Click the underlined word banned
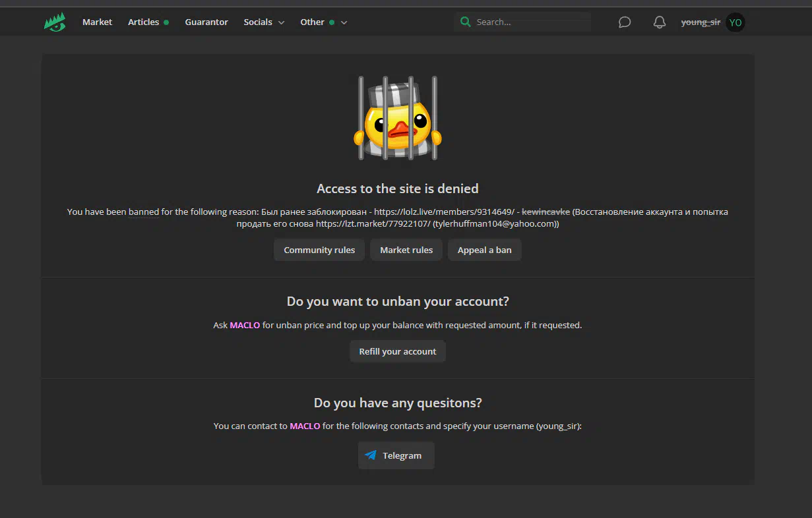 point(144,212)
